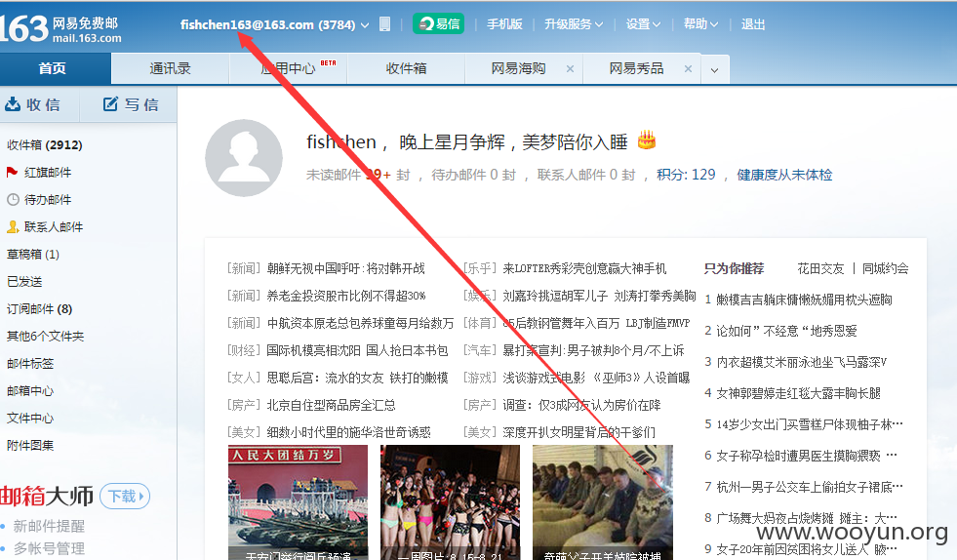Open the 健康度从未体检 link

784,175
